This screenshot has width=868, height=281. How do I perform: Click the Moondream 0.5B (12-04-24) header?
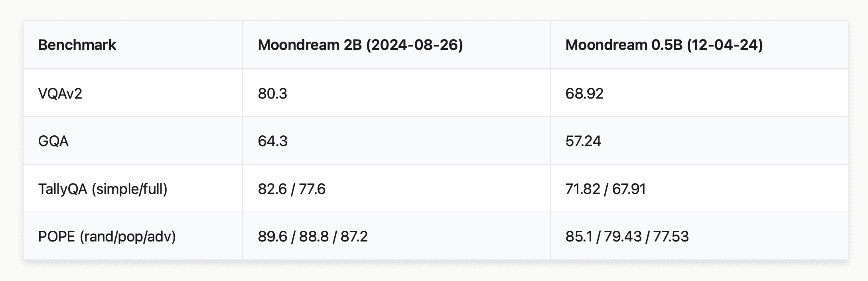pyautogui.click(x=664, y=45)
